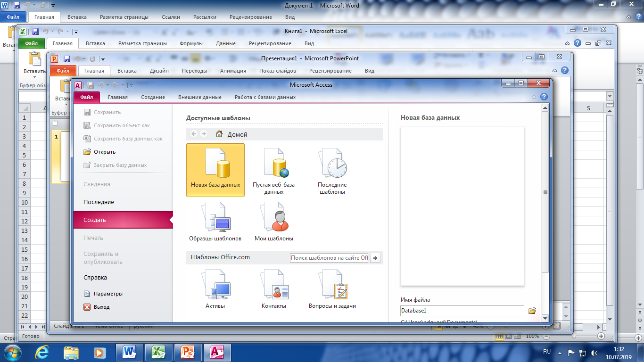The width and height of the screenshot is (644, 362).
Task: Open the Внешние данные tab in Access
Action: [200, 97]
